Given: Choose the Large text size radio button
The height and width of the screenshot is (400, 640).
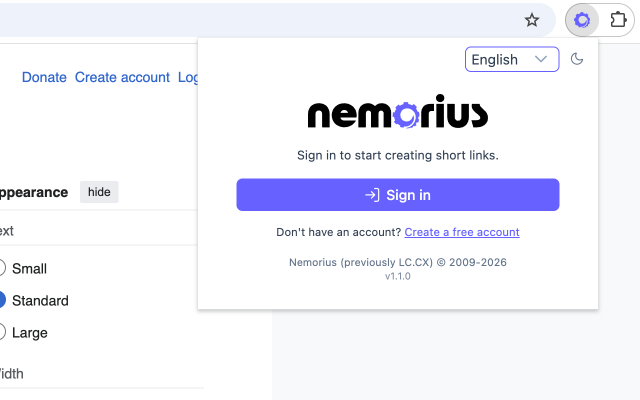Looking at the screenshot, I should [x=1, y=332].
